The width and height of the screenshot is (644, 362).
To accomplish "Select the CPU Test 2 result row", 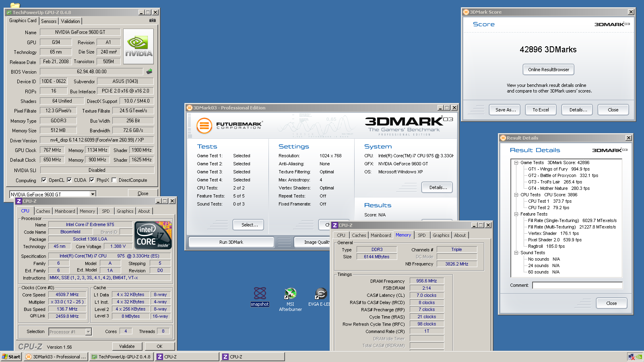I will coord(548,208).
